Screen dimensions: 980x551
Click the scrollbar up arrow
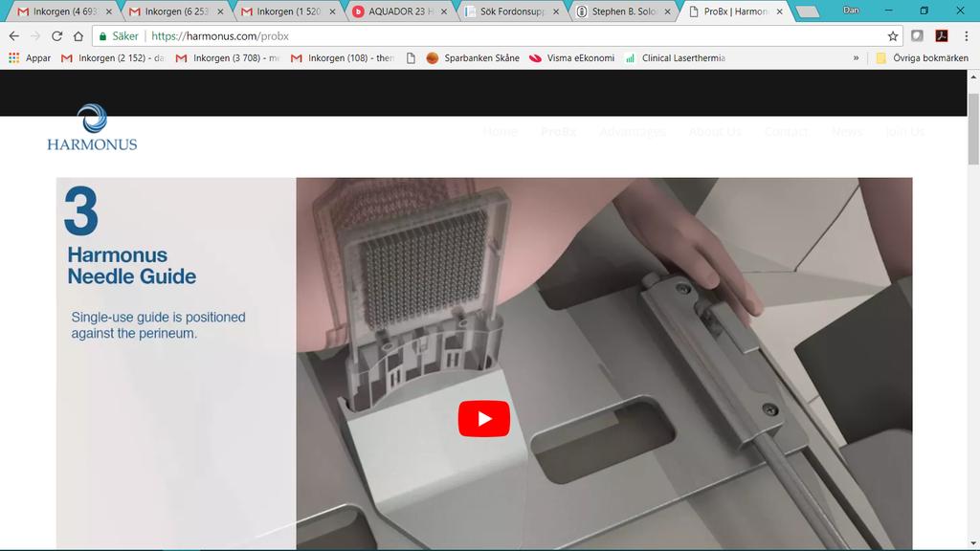[973, 77]
